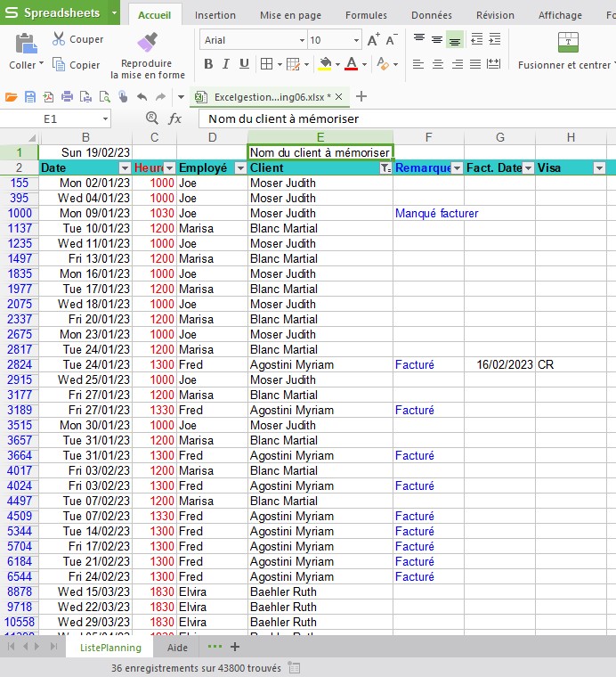
Task: Click the increase font size icon
Action: click(x=373, y=40)
